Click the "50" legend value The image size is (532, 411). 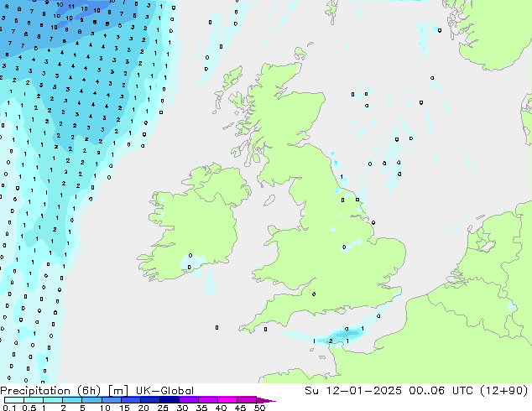tap(259, 408)
